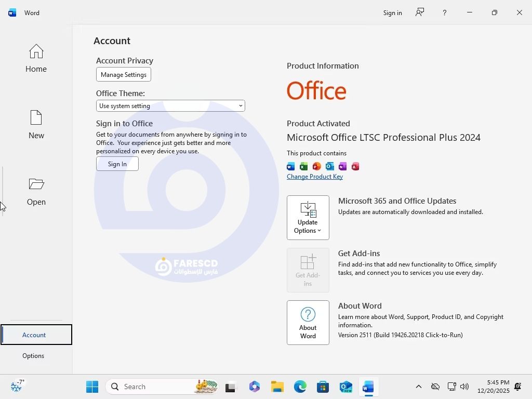Open Microsoft Store from the taskbar
The image size is (532, 399).
click(x=323, y=387)
